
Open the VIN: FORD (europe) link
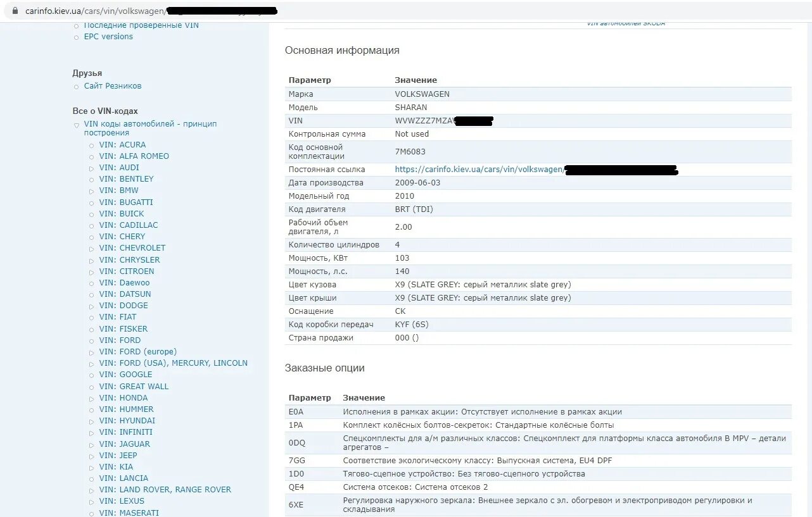coord(137,352)
